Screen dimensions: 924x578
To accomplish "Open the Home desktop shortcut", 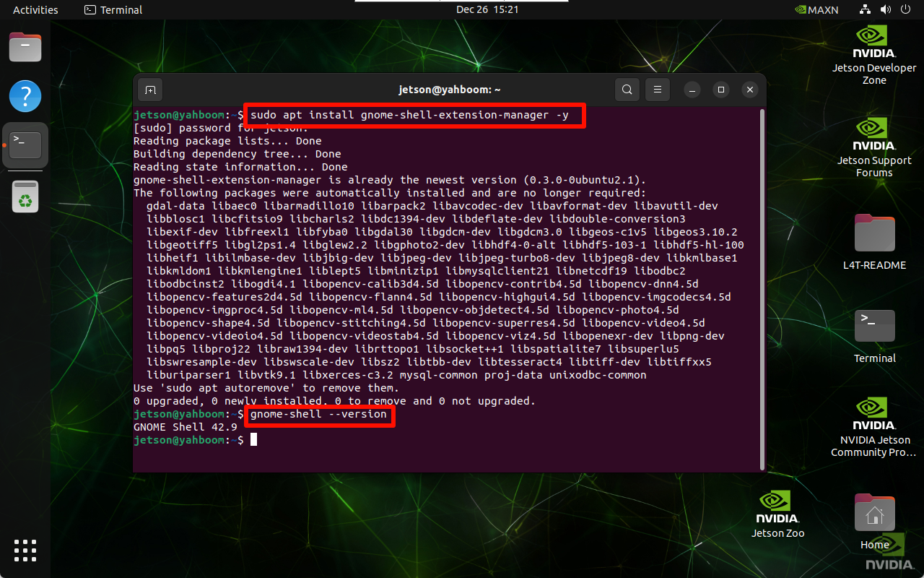I will (x=874, y=513).
